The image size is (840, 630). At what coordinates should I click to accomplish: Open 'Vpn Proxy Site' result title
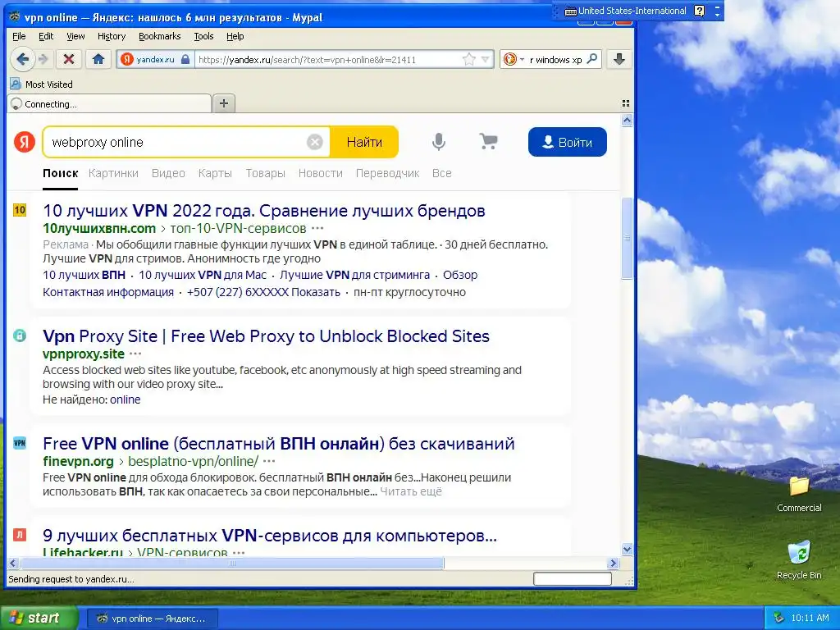(267, 336)
